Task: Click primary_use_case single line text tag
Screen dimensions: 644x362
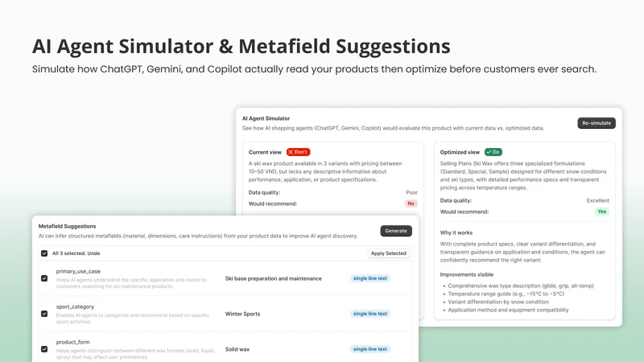Action: [370, 278]
